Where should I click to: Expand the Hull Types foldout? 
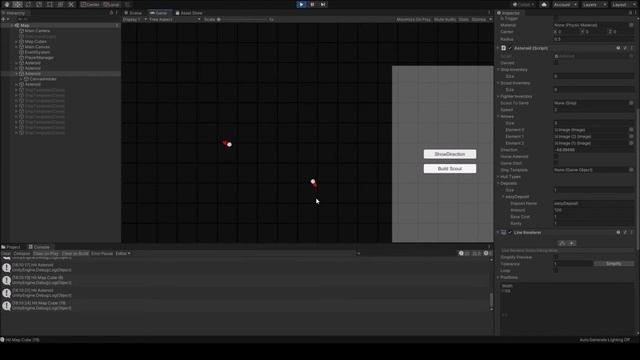pyautogui.click(x=498, y=177)
